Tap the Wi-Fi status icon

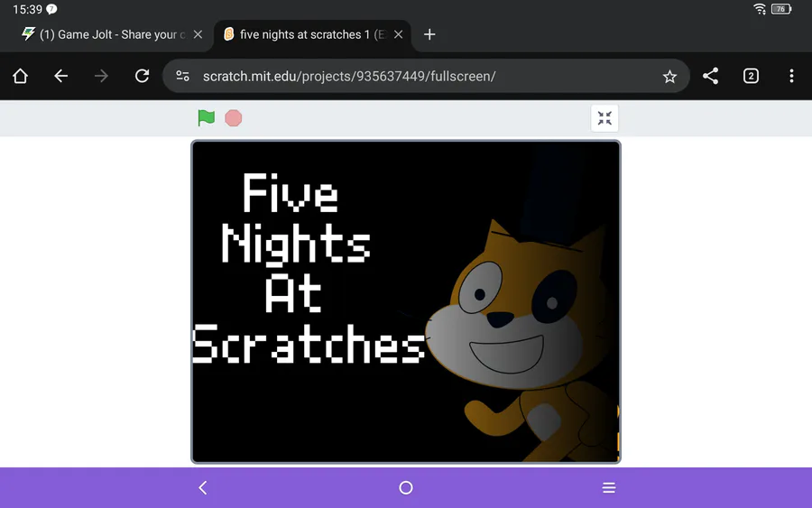(x=760, y=9)
